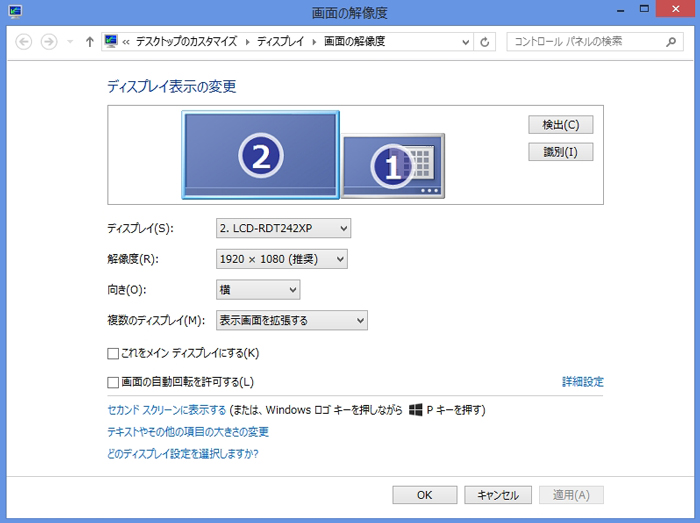Refresh the address bar
Viewport: 700px width, 523px height.
click(484, 42)
